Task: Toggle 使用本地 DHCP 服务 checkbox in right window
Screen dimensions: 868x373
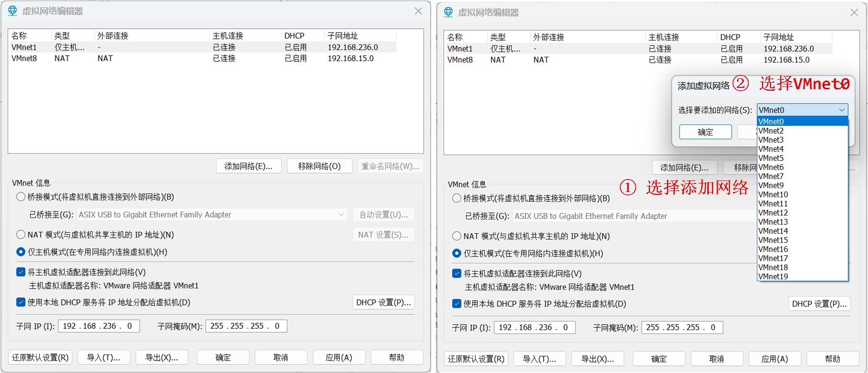Action: pyautogui.click(x=457, y=304)
